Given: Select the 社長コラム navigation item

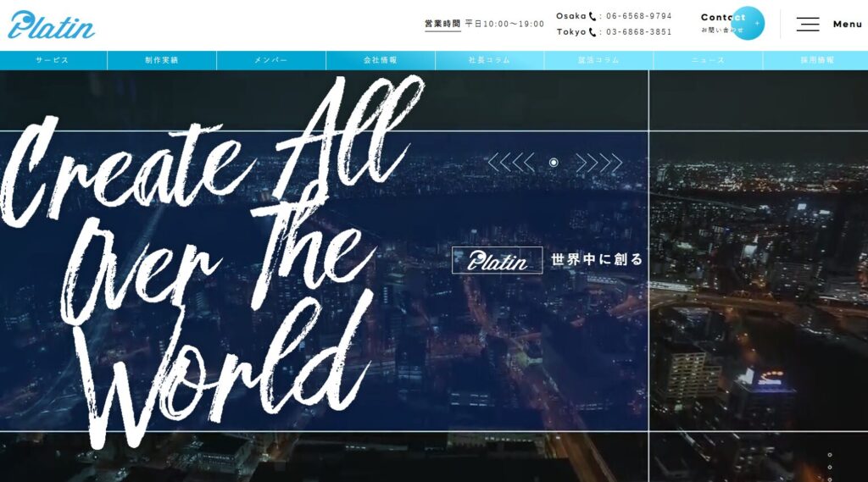Looking at the screenshot, I should [x=489, y=60].
